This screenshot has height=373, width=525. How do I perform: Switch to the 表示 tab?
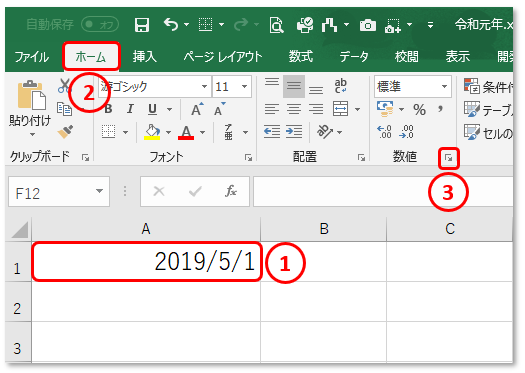[x=458, y=56]
